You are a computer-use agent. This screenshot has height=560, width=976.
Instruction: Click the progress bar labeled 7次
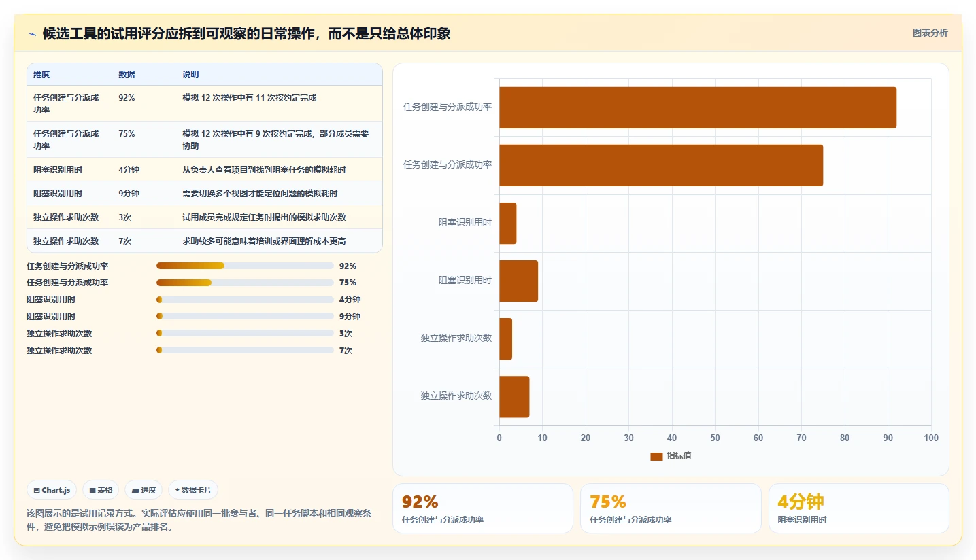245,350
